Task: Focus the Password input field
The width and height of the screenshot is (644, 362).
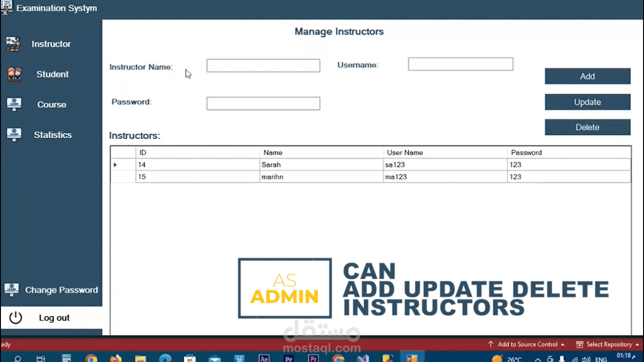Action: 263,103
